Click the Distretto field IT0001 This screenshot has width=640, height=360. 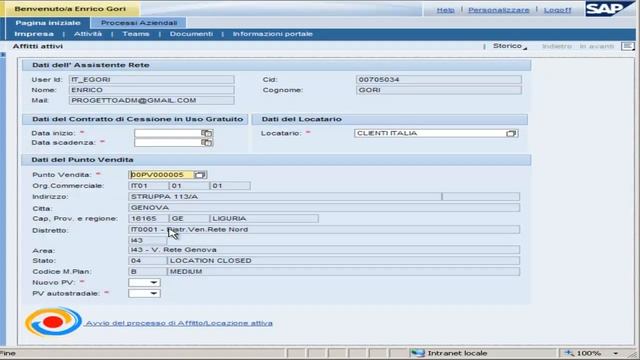pyautogui.click(x=324, y=229)
